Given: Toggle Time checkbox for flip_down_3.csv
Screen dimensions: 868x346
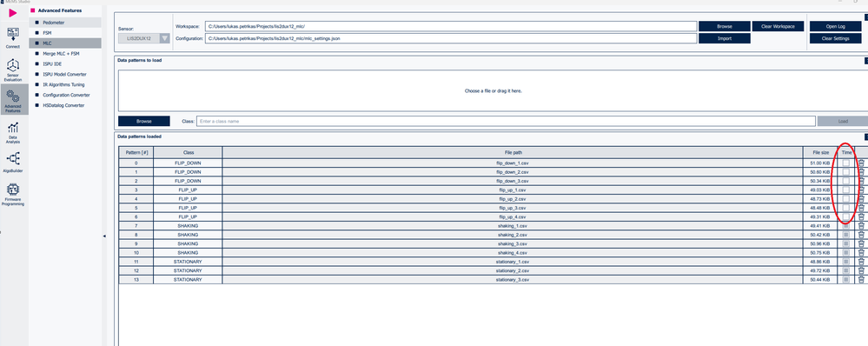Looking at the screenshot, I should pos(846,181).
